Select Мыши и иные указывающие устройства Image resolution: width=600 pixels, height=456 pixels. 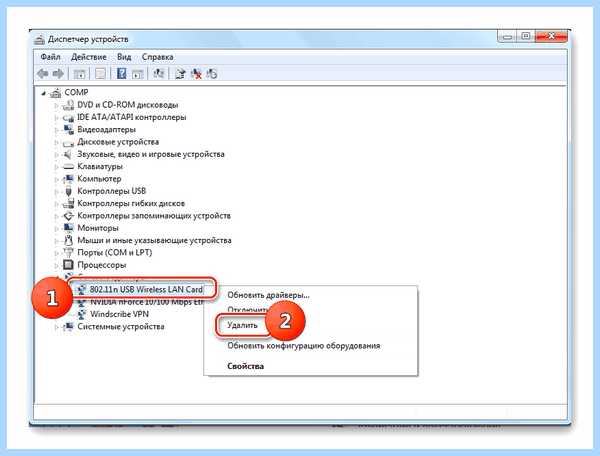tap(154, 240)
